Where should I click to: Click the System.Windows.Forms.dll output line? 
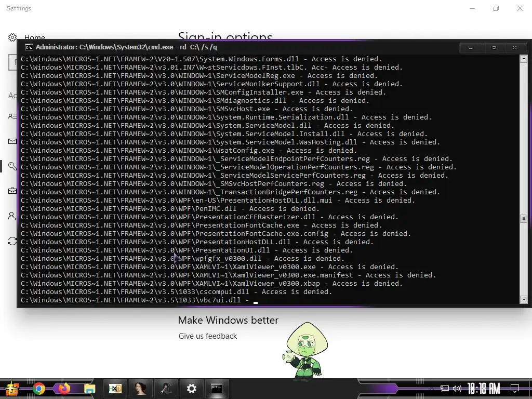[201, 59]
